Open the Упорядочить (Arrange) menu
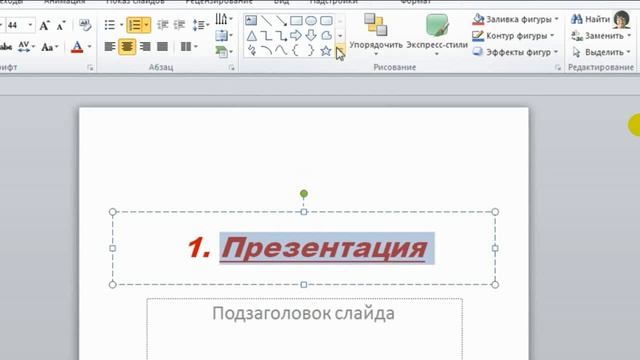640x360 pixels. (x=376, y=35)
